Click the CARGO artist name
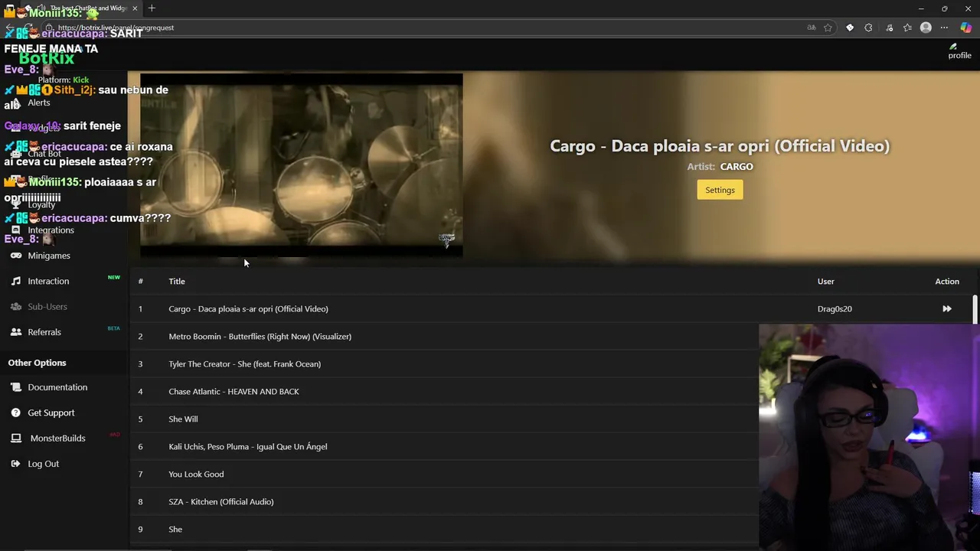This screenshot has width=980, height=551. (x=737, y=166)
